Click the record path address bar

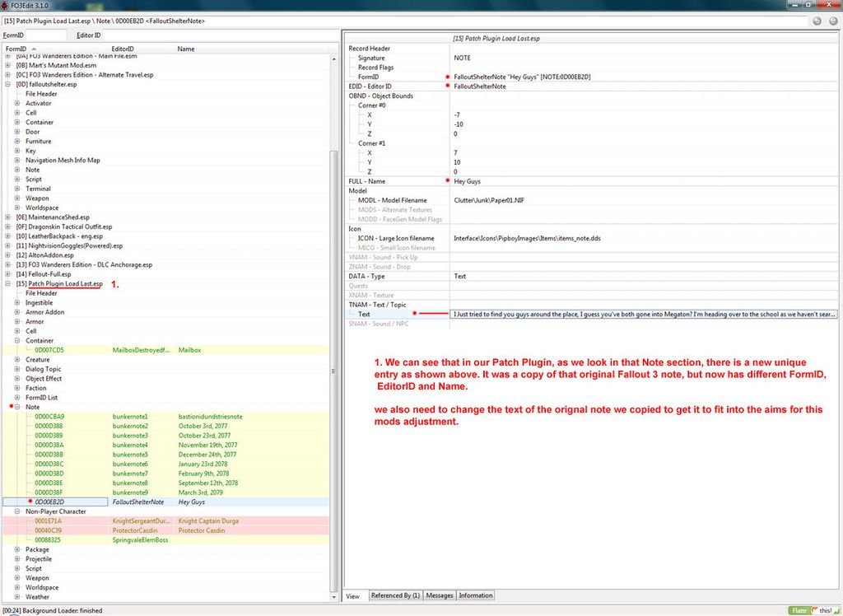pyautogui.click(x=404, y=21)
